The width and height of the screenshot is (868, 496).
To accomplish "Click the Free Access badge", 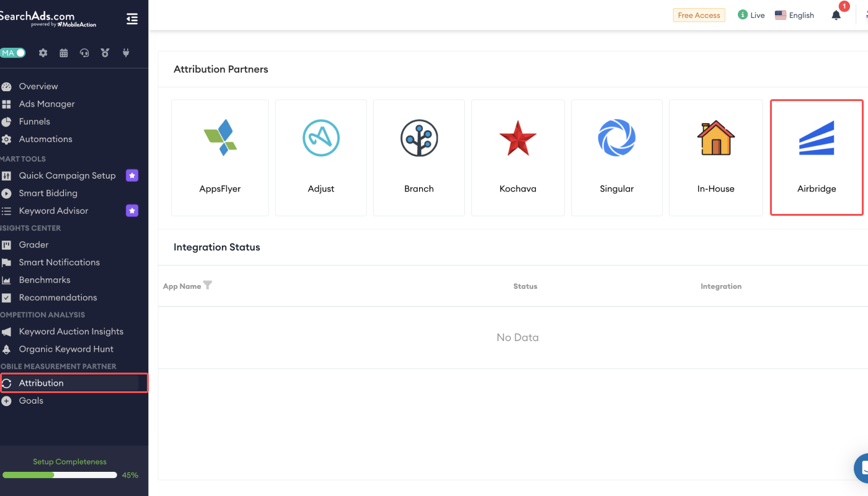I will click(699, 15).
